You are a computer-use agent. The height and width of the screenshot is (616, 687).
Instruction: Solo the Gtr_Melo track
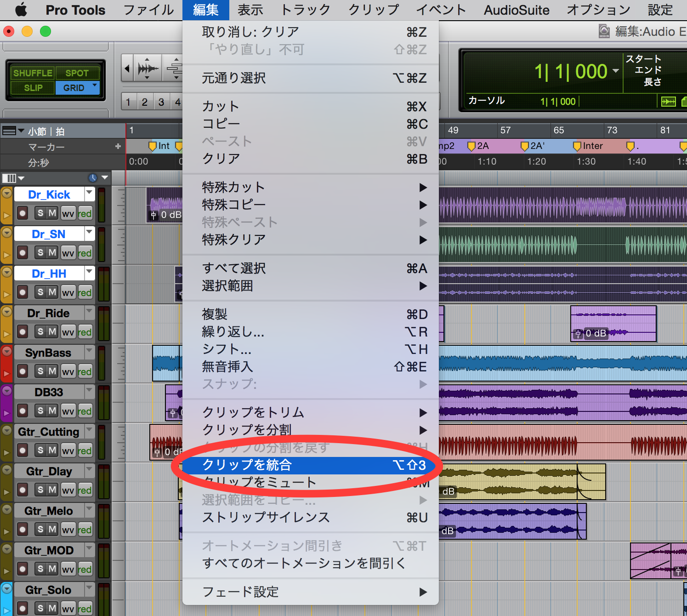pyautogui.click(x=40, y=529)
